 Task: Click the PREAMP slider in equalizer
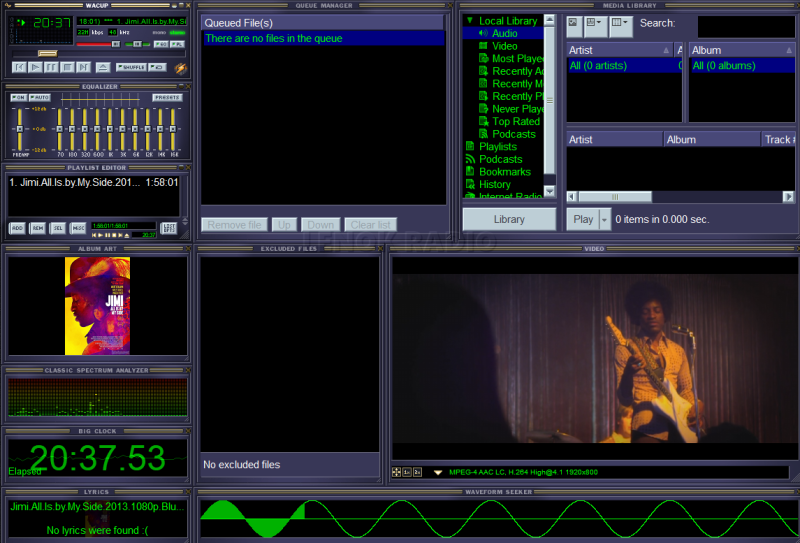pyautogui.click(x=19, y=129)
